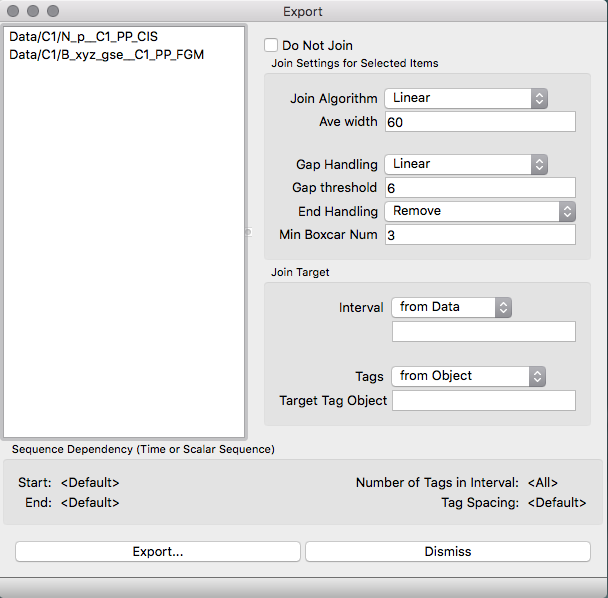Expand the Gap Handling dropdown

point(467,164)
